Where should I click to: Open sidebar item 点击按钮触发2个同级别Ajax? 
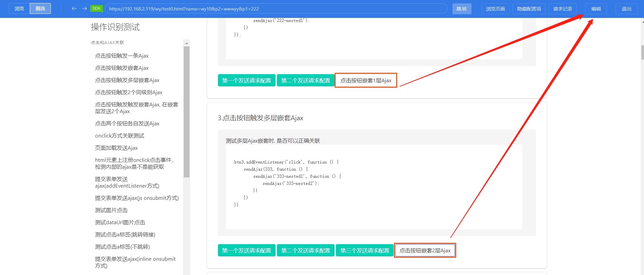pyautogui.click(x=128, y=92)
